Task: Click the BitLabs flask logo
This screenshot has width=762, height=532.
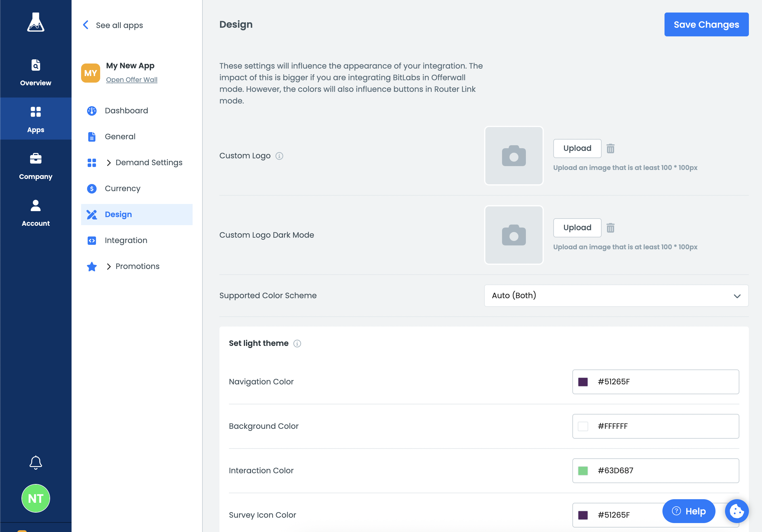Action: [x=35, y=22]
